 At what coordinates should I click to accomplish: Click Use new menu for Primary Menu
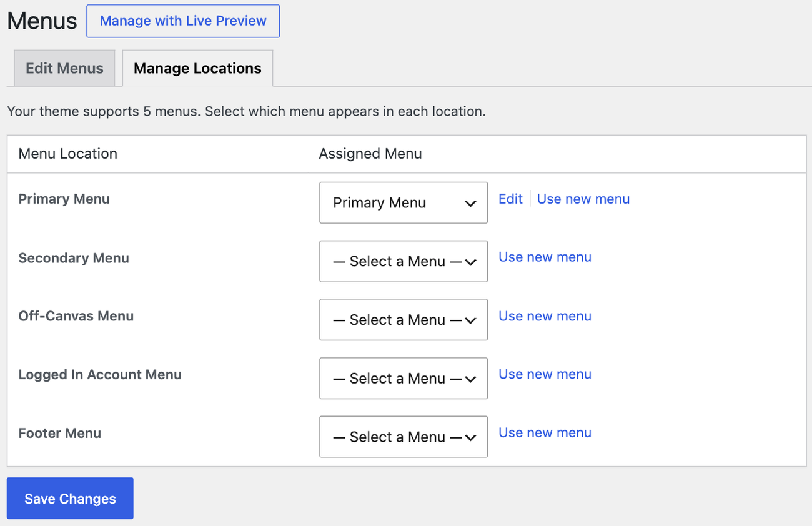[583, 199]
